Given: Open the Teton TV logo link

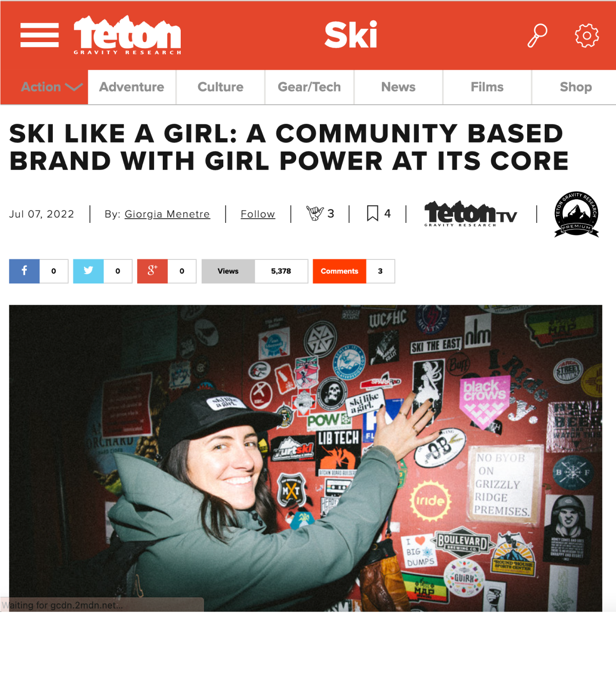Looking at the screenshot, I should click(x=471, y=214).
